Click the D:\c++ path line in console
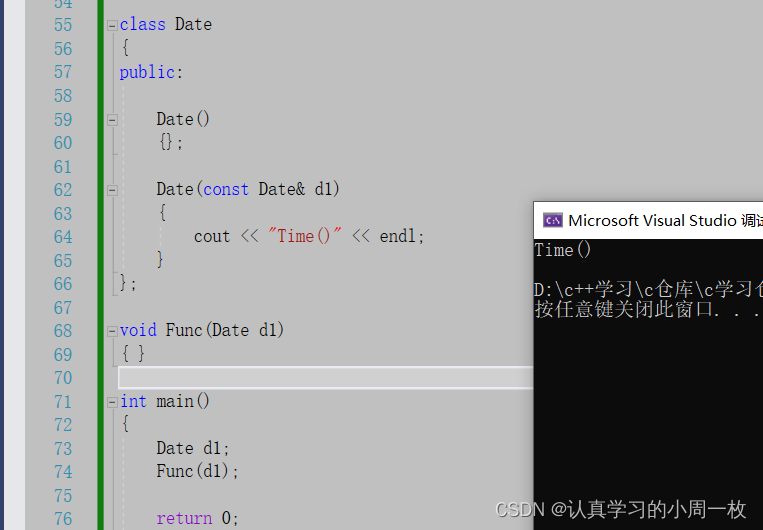Image resolution: width=763 pixels, height=530 pixels. click(648, 290)
